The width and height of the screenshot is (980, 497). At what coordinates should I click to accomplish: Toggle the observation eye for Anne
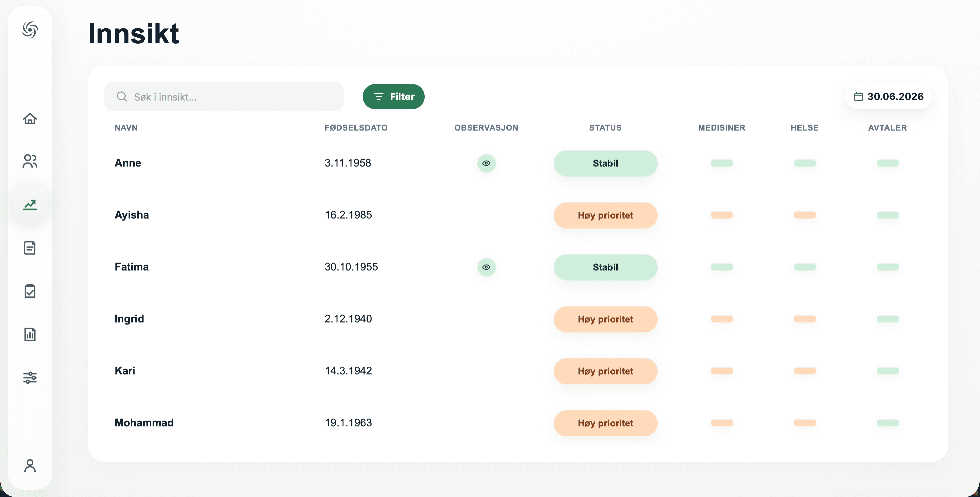(486, 163)
